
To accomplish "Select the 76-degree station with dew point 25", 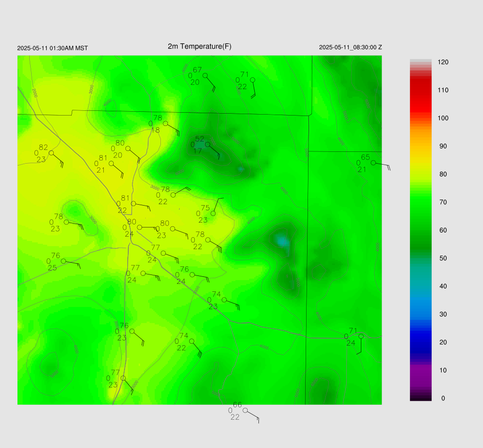I will pos(64,261).
